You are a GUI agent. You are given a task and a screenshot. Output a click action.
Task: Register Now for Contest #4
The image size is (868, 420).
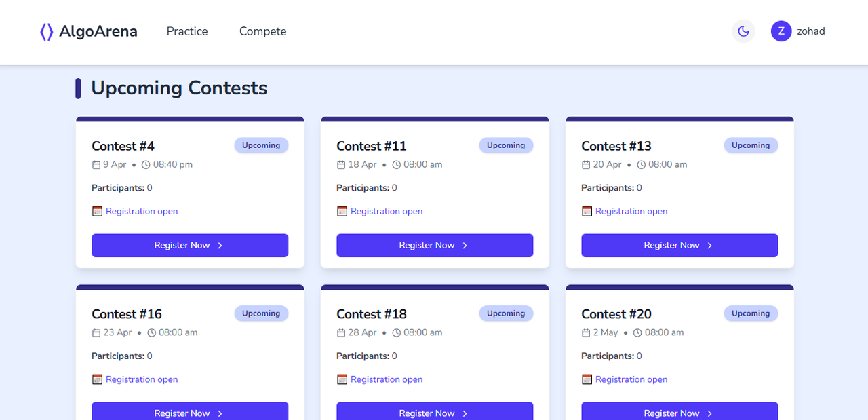tap(190, 246)
